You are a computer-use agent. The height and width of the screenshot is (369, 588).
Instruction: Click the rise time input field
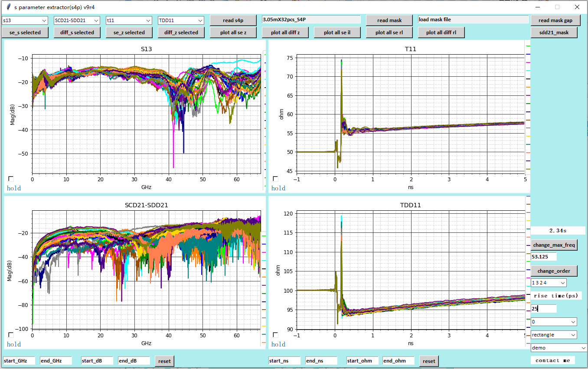[x=543, y=308]
